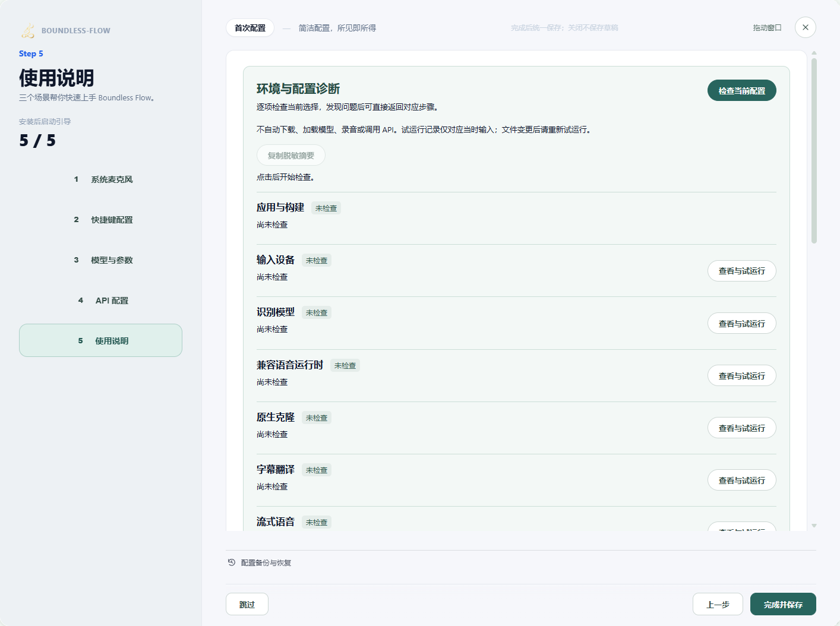Image resolution: width=840 pixels, height=626 pixels.
Task: Select step 5 使用说明
Action: point(100,340)
